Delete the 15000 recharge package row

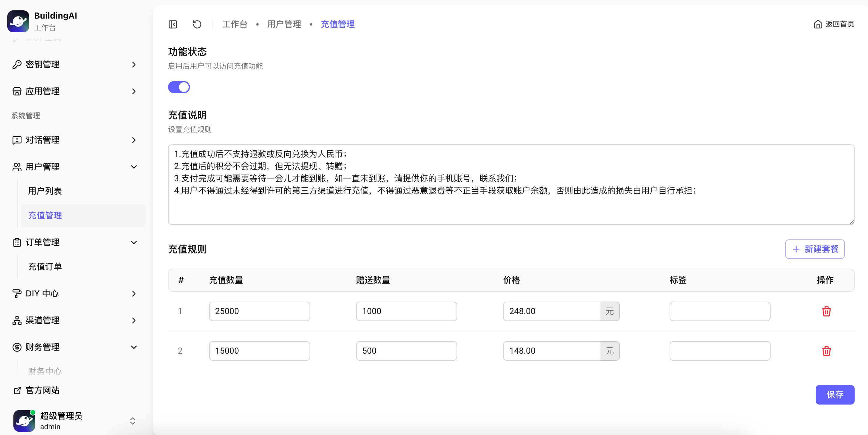(826, 351)
